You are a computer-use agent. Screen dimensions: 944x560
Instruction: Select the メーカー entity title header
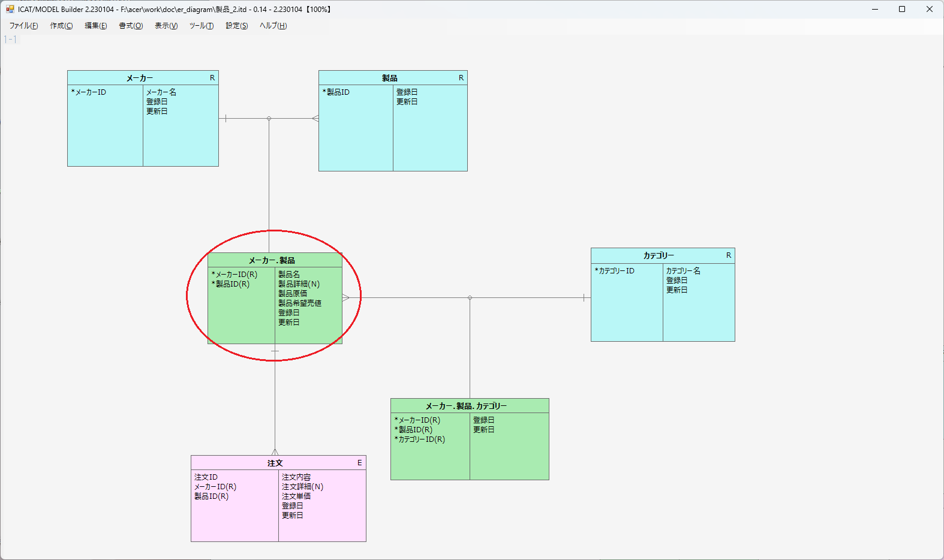point(140,78)
